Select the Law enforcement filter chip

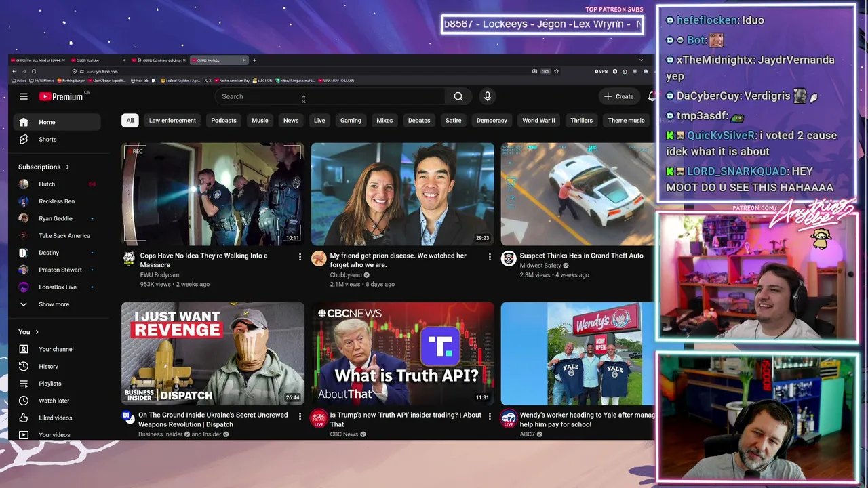click(x=172, y=121)
